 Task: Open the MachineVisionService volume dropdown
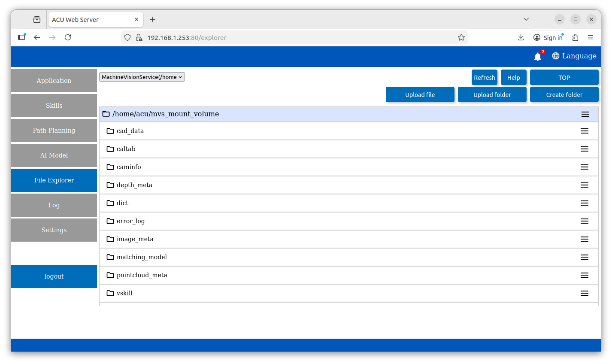pyautogui.click(x=142, y=77)
